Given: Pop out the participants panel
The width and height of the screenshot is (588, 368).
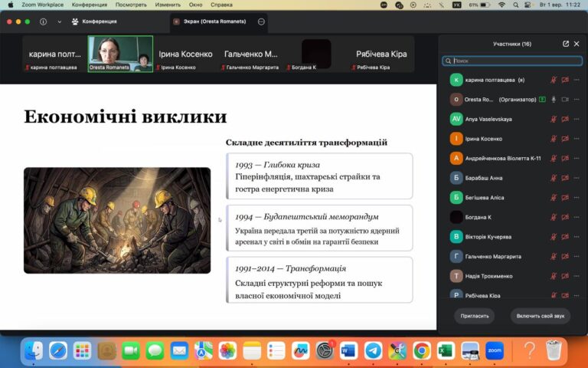Looking at the screenshot, I should [566, 44].
